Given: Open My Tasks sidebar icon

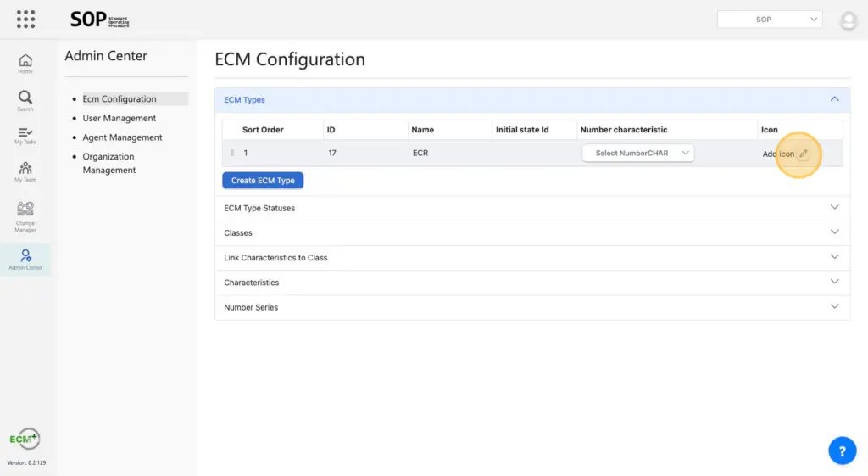Looking at the screenshot, I should click(25, 136).
